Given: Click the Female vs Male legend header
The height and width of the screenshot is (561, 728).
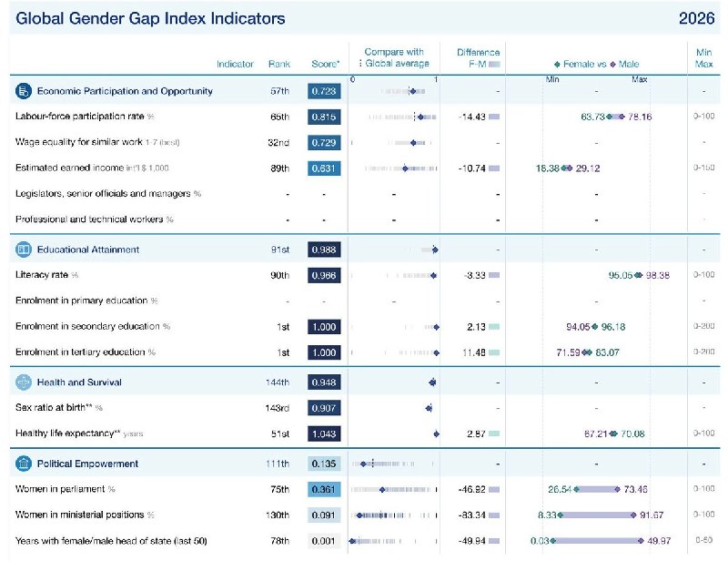Looking at the screenshot, I should 597,64.
